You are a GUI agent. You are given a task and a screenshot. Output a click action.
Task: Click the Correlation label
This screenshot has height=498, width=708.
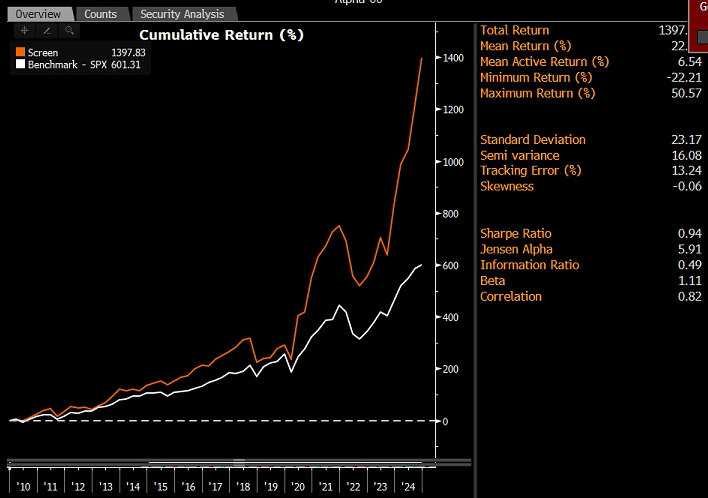tap(511, 297)
